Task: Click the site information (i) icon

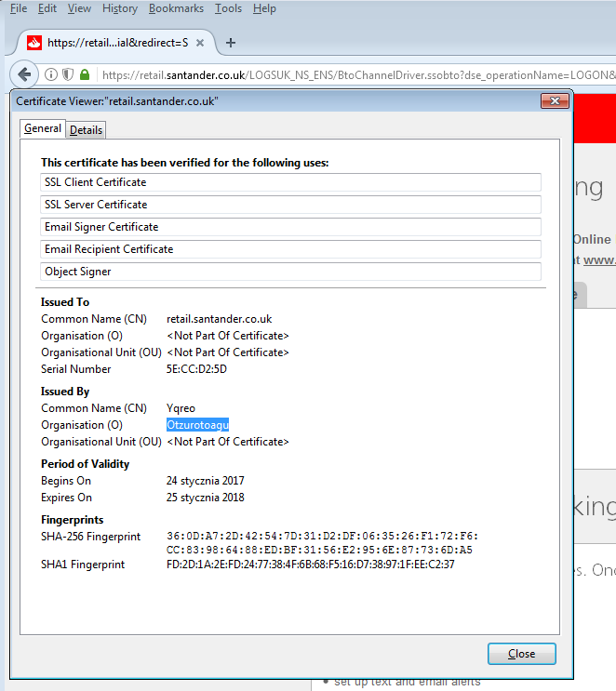Action: point(51,74)
